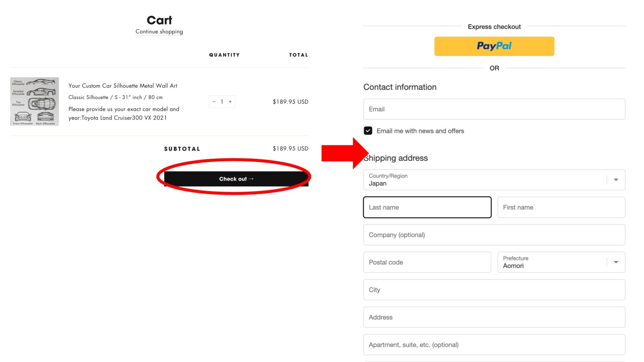The height and width of the screenshot is (362, 644).
Task: Select the Apartment, suite, etc. field
Action: coord(494,345)
